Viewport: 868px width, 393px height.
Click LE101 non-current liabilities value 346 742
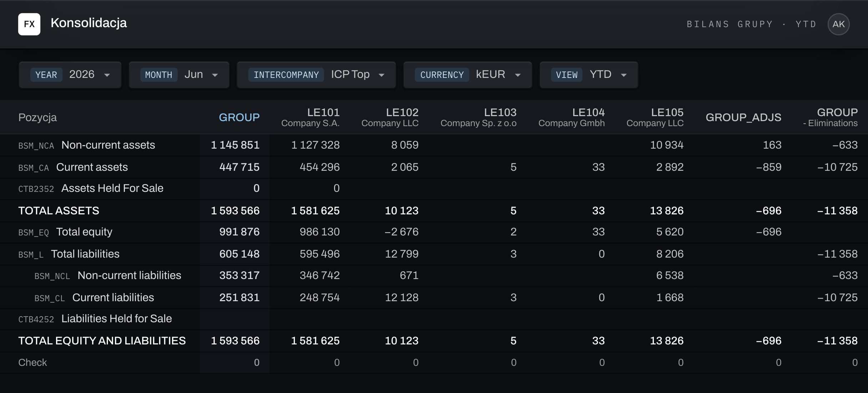click(320, 275)
